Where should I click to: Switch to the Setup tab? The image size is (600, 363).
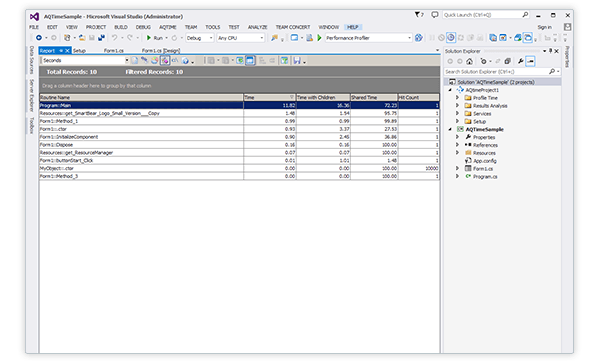click(x=79, y=50)
